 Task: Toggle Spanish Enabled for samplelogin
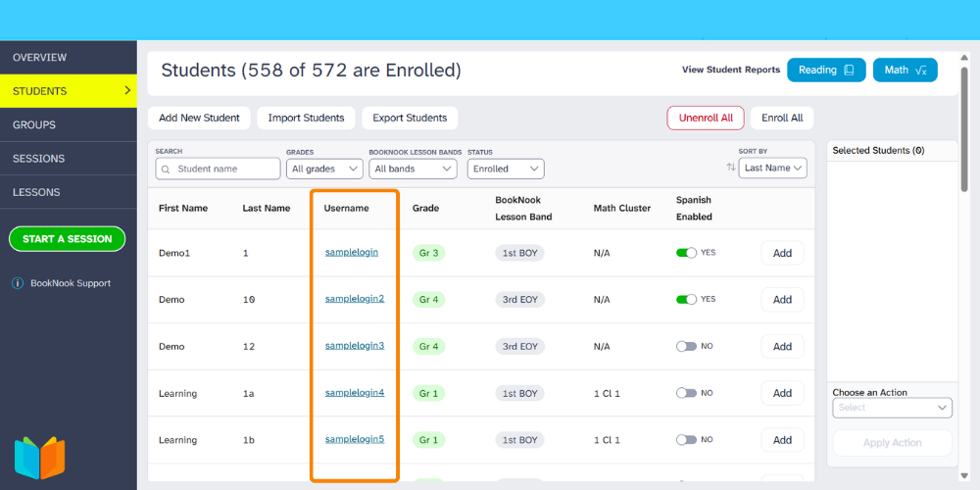[686, 253]
